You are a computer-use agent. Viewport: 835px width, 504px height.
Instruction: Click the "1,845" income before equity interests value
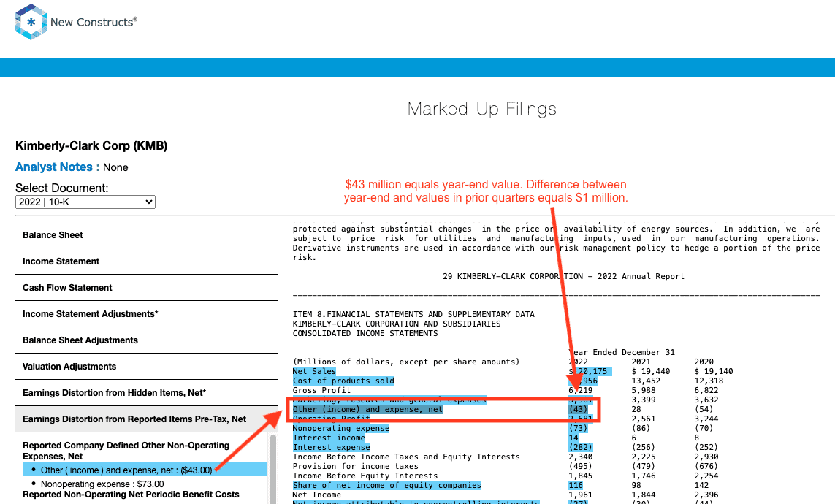581,476
